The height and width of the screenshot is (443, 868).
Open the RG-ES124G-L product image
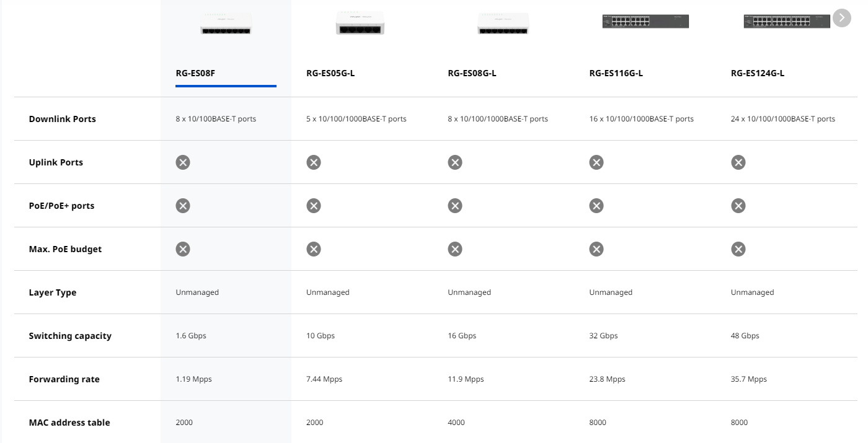click(x=787, y=22)
